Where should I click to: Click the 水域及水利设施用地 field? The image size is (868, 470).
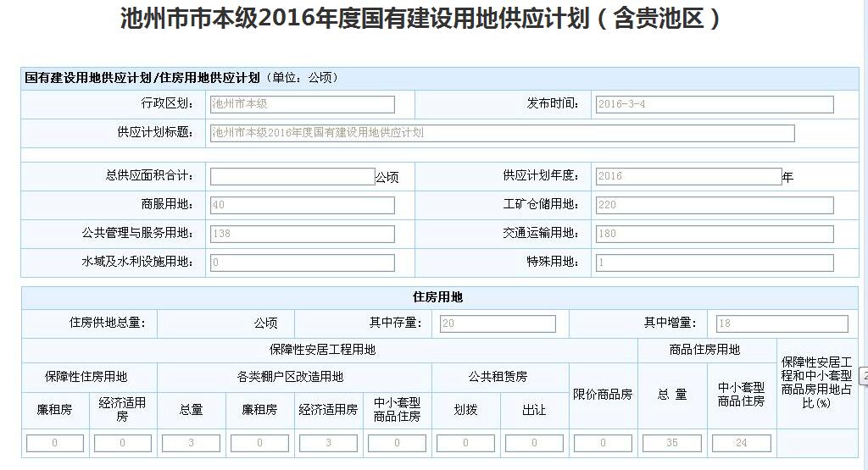[x=302, y=263]
